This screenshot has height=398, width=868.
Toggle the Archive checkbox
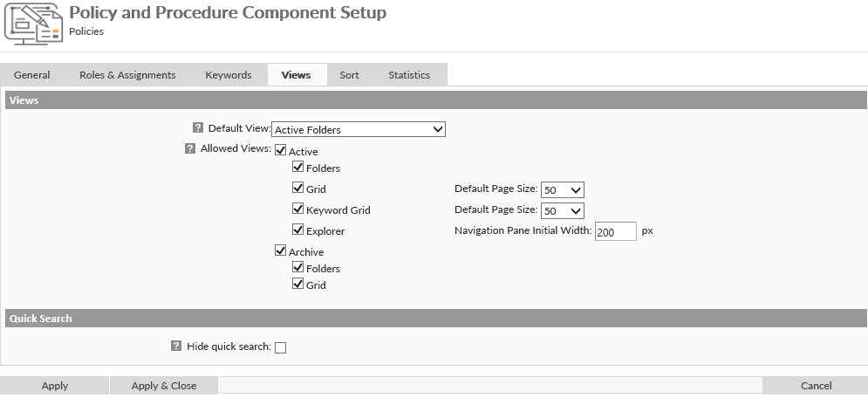pyautogui.click(x=281, y=251)
